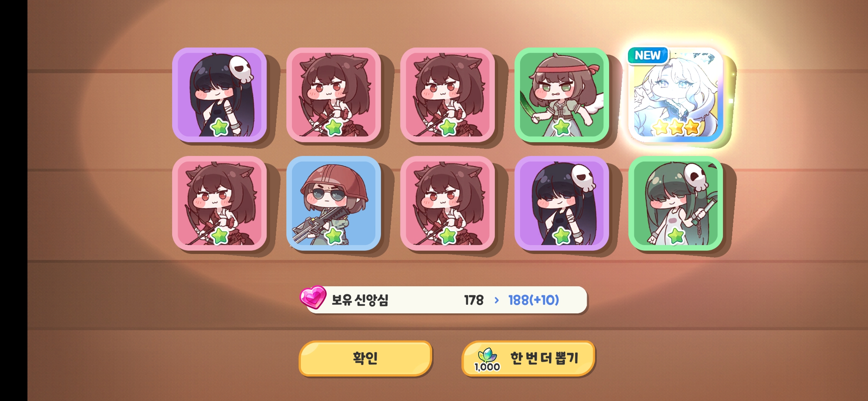Viewport: 868px width, 401px height.
Task: Select the catgirl card left of the soldier
Action: tap(220, 203)
